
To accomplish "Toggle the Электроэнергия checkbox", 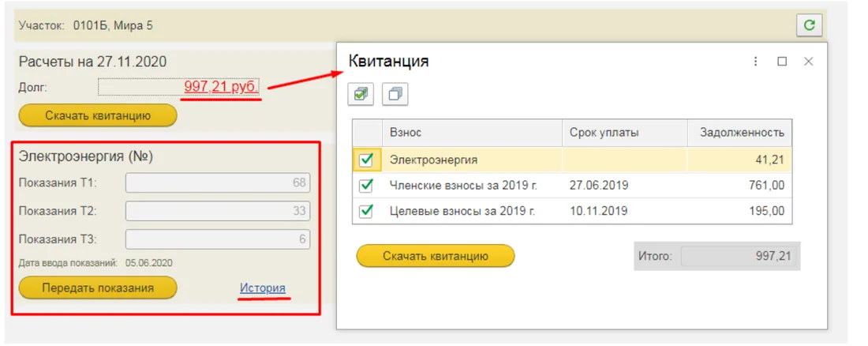I will 366,160.
